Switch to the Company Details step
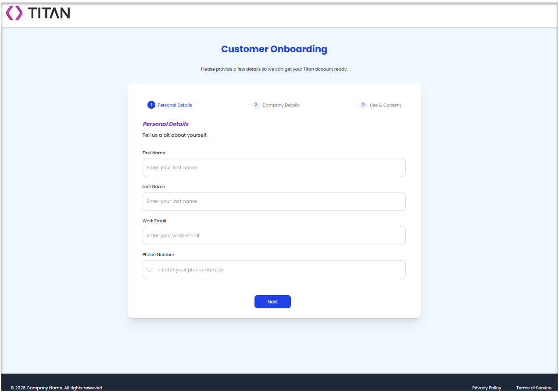Viewport: 559px width, 392px height. click(280, 105)
